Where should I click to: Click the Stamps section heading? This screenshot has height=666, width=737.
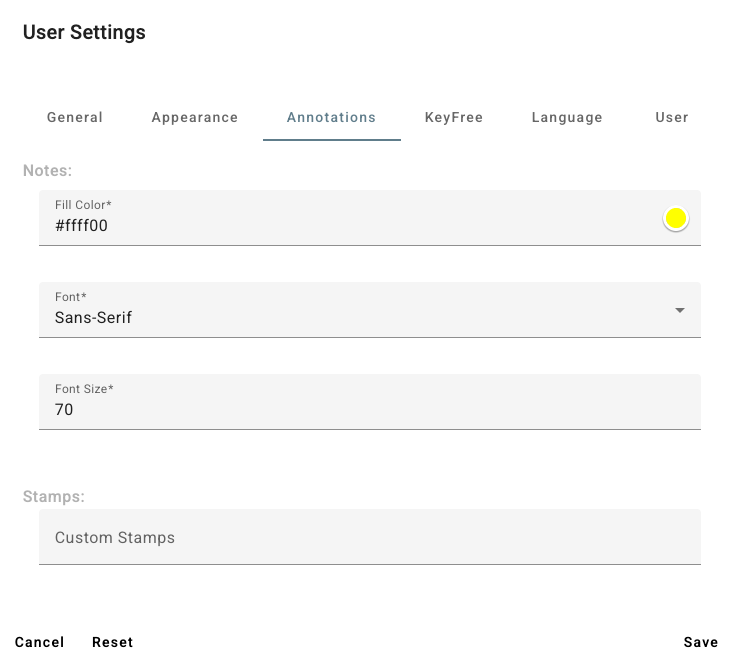coord(53,496)
